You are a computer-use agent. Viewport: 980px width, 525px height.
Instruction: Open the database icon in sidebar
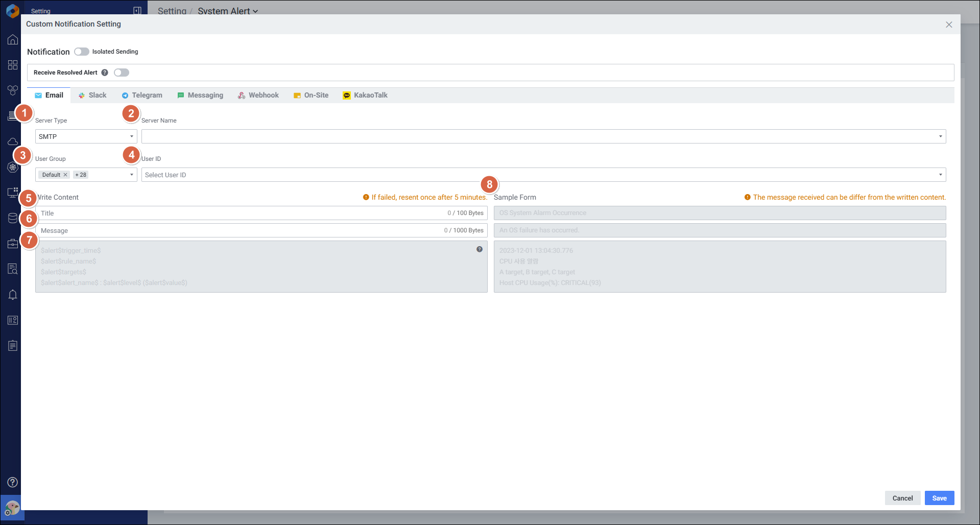[13, 218]
